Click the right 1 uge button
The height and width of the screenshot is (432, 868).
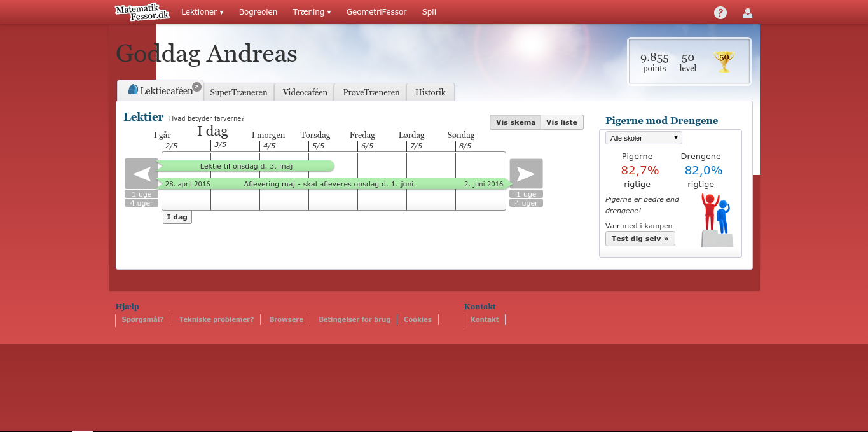point(527,194)
